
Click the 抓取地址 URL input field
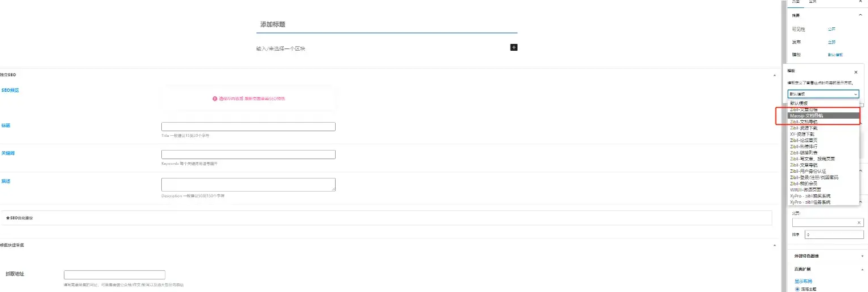click(114, 274)
